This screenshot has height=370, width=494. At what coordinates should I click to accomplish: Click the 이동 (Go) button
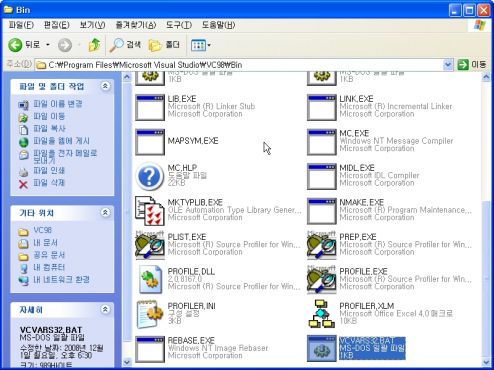[x=472, y=65]
